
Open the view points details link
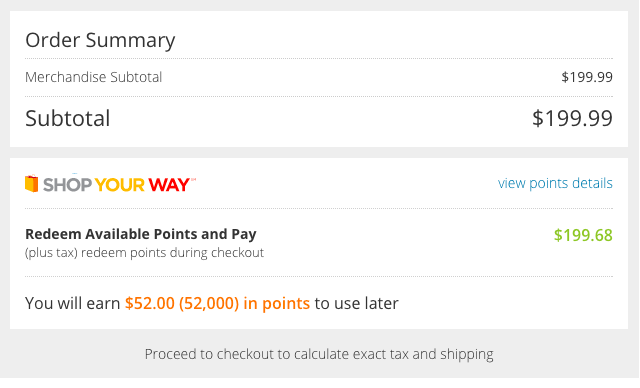coord(555,183)
